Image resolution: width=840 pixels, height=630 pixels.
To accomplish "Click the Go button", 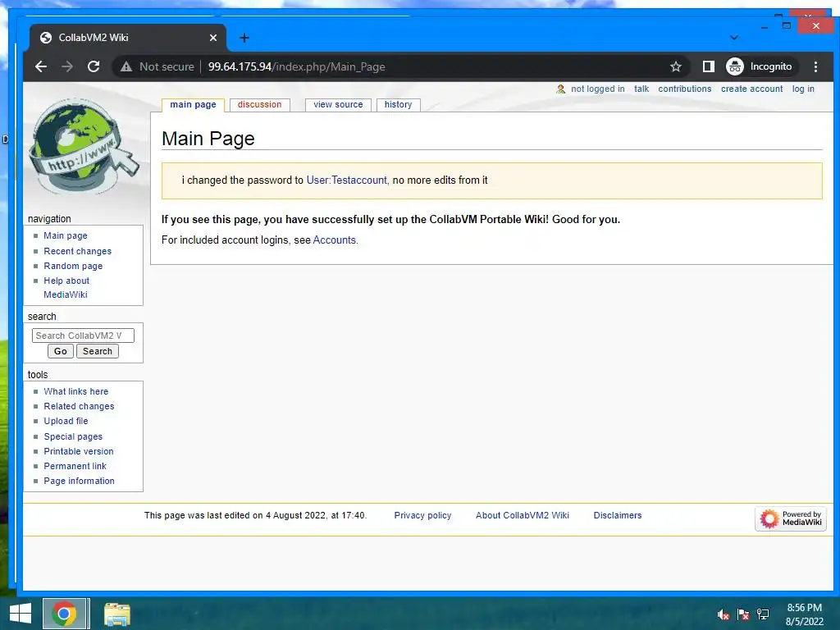I will (61, 351).
